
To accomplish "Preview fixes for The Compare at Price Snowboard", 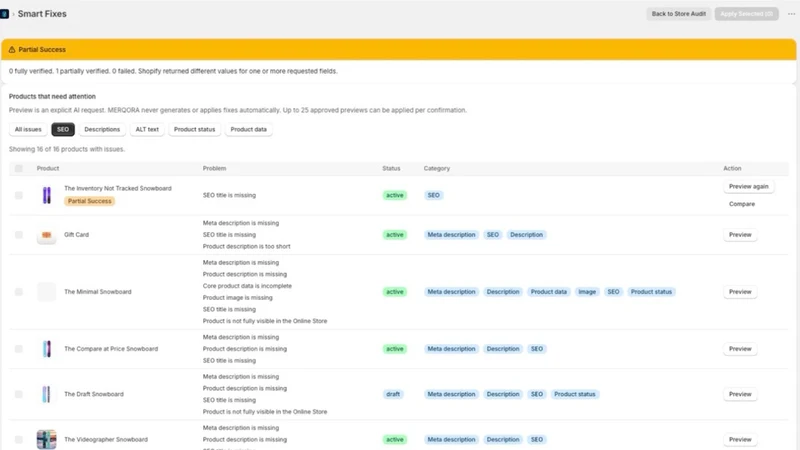I will point(740,349).
